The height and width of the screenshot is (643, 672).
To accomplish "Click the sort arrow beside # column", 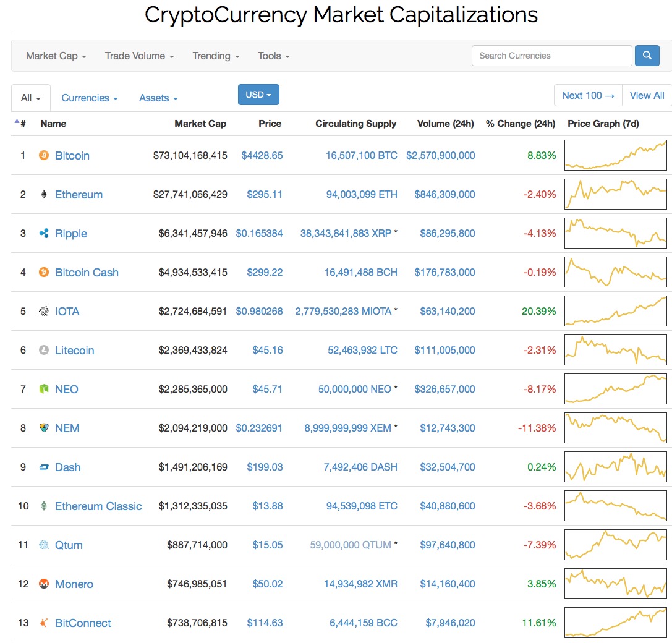I will pos(17,121).
